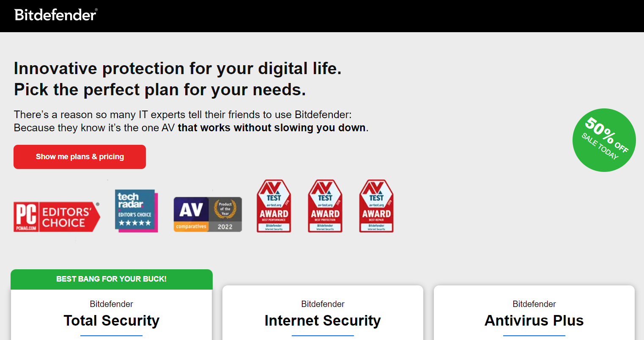Click the Show me plans & pricing button
Screen dimensions: 644x340
[x=79, y=157]
